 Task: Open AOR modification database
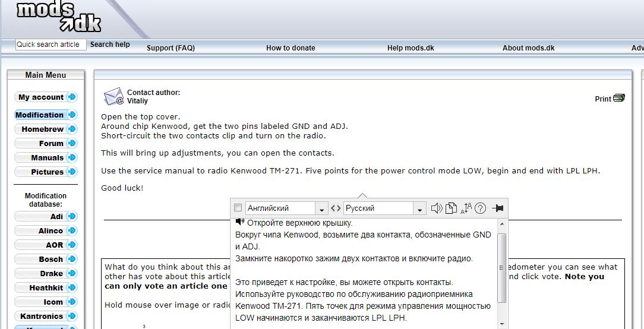pyautogui.click(x=46, y=245)
